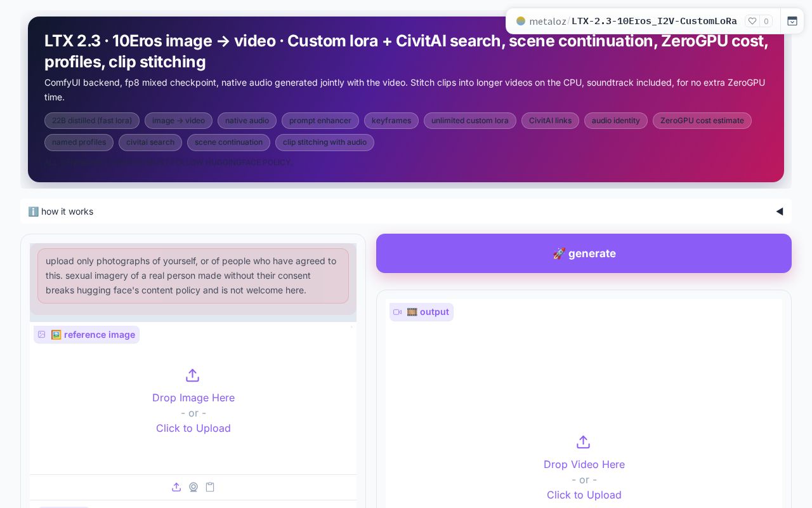Click the 'how it works' label
The image size is (812, 508).
tap(67, 211)
